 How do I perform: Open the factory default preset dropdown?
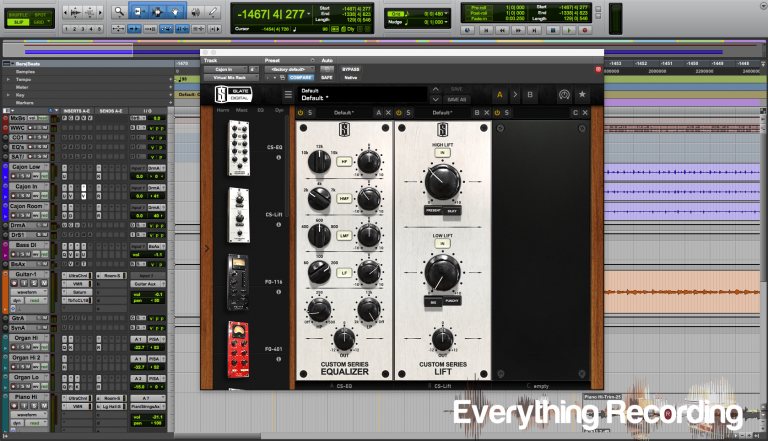[289, 70]
